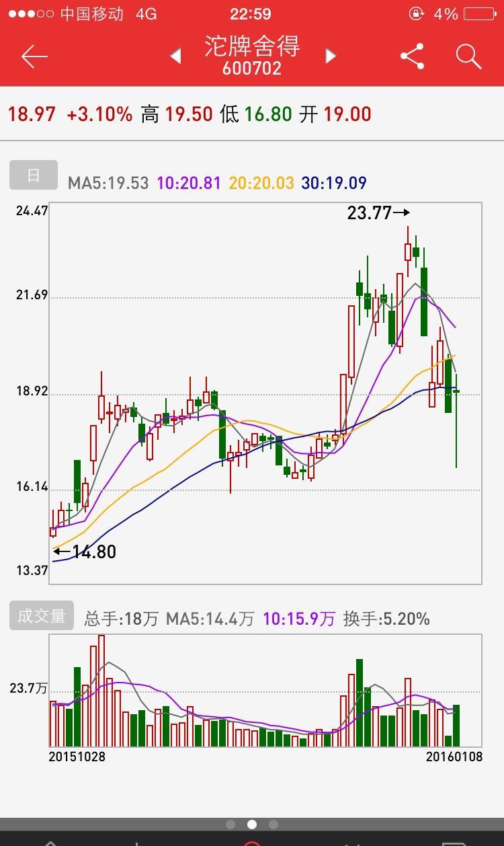Viewport: 504px width, 846px height.
Task: Tap the orange 20:20.03 average label
Action: point(261,182)
